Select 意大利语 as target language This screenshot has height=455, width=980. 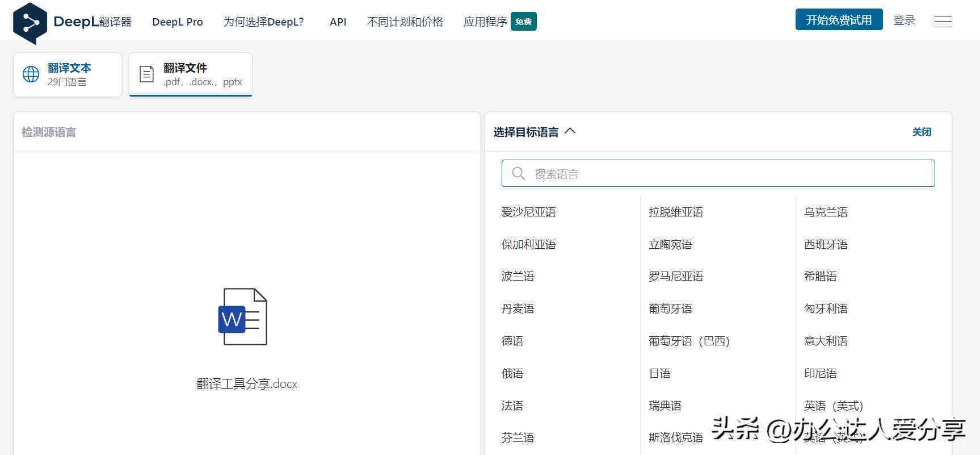pos(826,341)
